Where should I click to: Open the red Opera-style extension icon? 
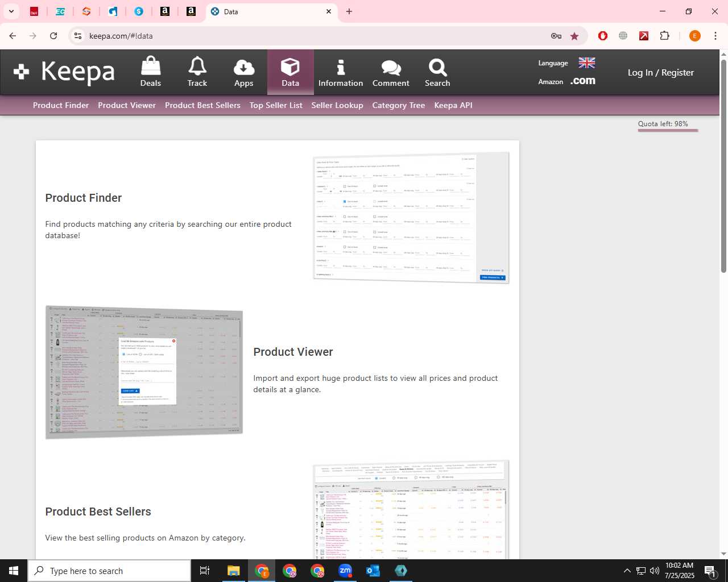[603, 36]
